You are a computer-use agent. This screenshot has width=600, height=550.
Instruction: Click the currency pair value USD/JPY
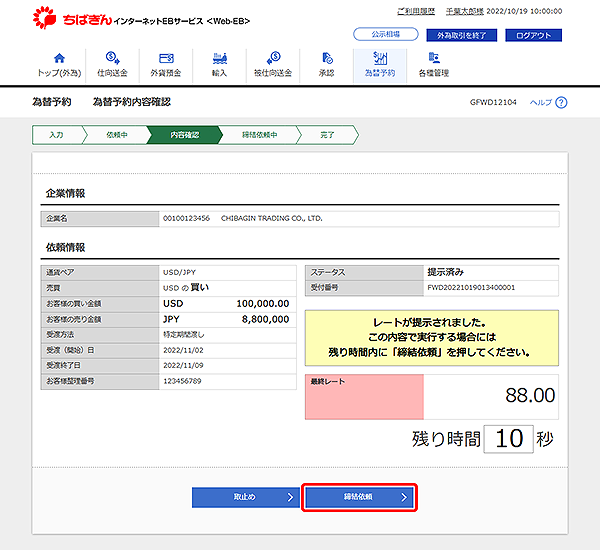[x=179, y=273]
